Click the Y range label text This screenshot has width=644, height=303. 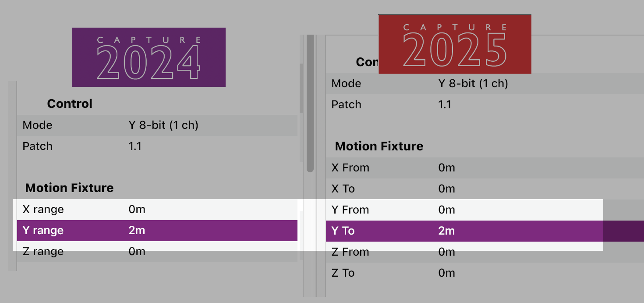pos(43,231)
